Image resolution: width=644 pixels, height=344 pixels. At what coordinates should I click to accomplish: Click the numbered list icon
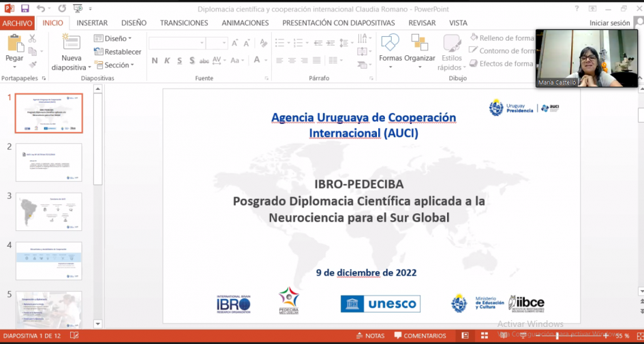pyautogui.click(x=298, y=43)
